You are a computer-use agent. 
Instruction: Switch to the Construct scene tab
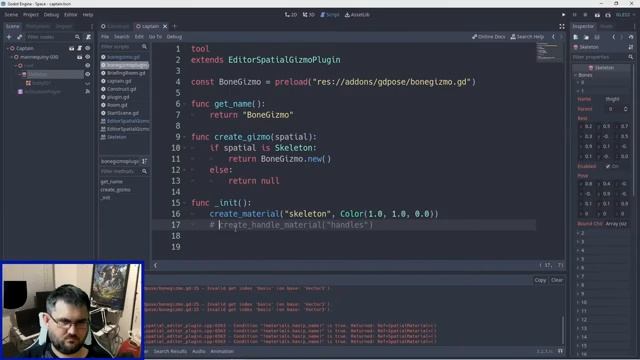point(116,27)
